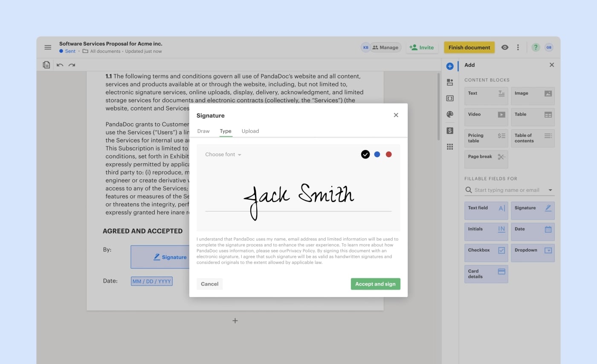Open the Choose font dropdown
The width and height of the screenshot is (597, 364).
click(223, 154)
